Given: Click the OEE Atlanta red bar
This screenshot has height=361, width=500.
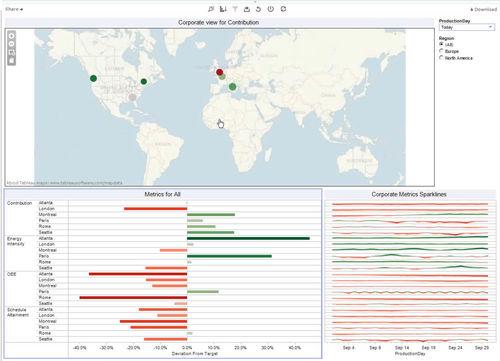Looking at the screenshot, I should click(x=138, y=274).
